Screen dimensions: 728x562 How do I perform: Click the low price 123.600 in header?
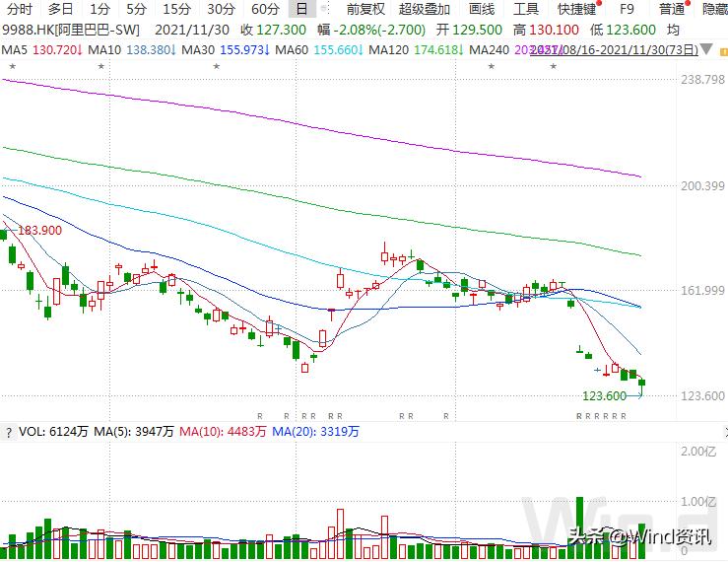(x=630, y=30)
